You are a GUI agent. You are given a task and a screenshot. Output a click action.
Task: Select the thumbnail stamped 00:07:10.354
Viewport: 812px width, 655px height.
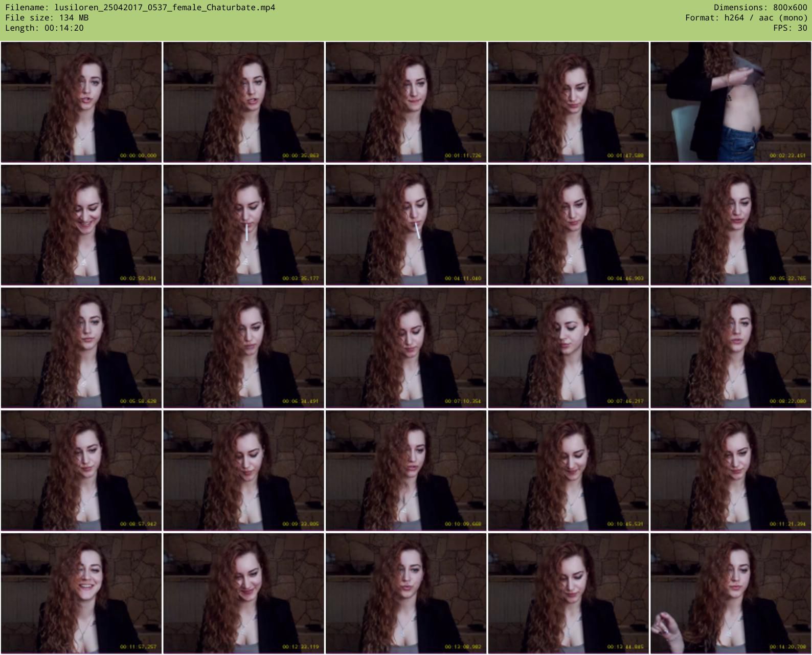406,348
